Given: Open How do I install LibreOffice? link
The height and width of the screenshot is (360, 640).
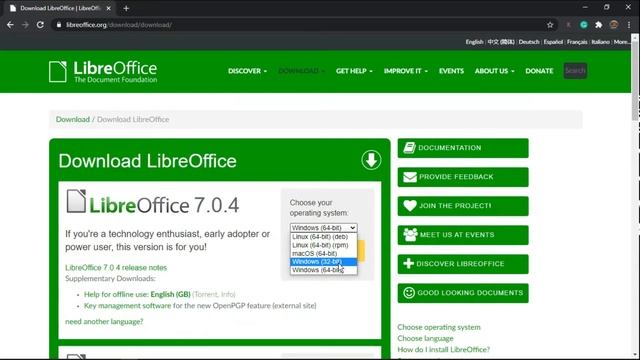Looking at the screenshot, I should (x=444, y=349).
